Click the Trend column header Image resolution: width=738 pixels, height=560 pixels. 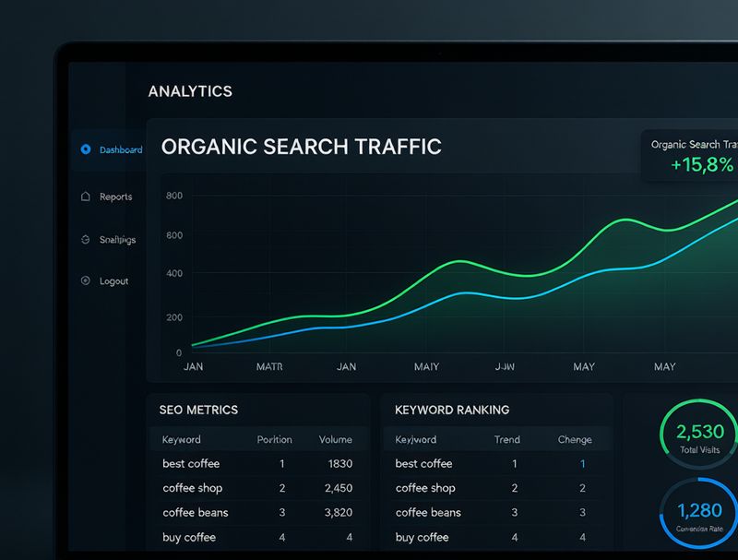(507, 439)
